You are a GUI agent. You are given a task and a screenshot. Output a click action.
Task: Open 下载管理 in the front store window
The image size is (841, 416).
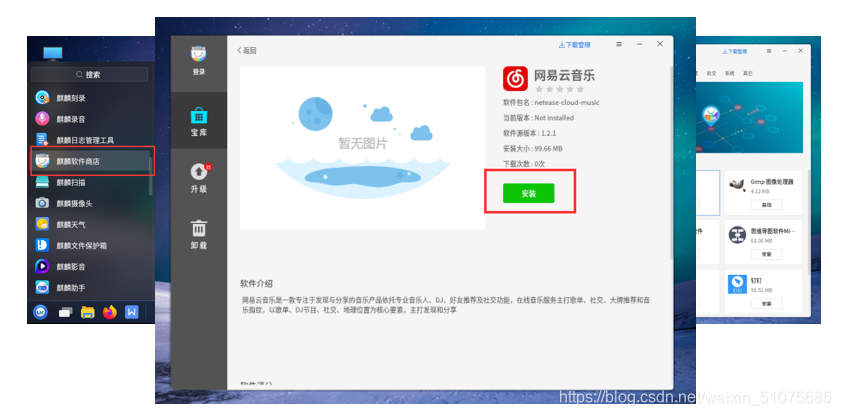pos(574,45)
